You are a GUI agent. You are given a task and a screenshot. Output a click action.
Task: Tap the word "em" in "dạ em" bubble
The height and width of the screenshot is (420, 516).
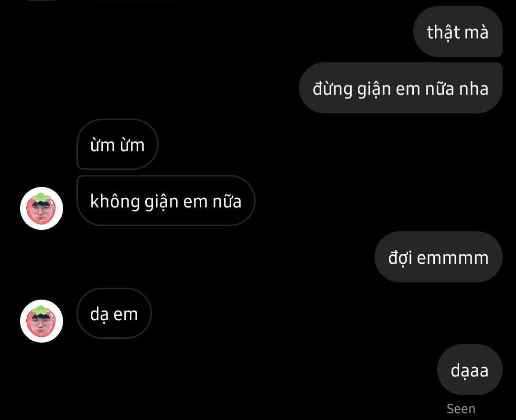tap(126, 314)
